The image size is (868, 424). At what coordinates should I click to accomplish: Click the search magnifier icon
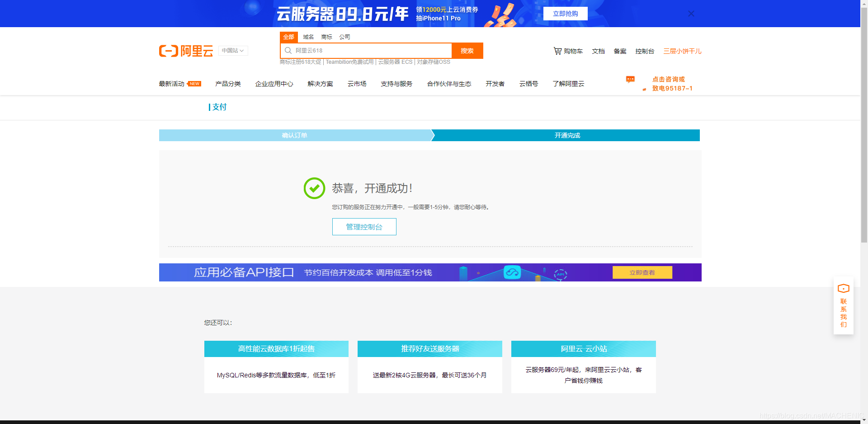[x=288, y=51]
